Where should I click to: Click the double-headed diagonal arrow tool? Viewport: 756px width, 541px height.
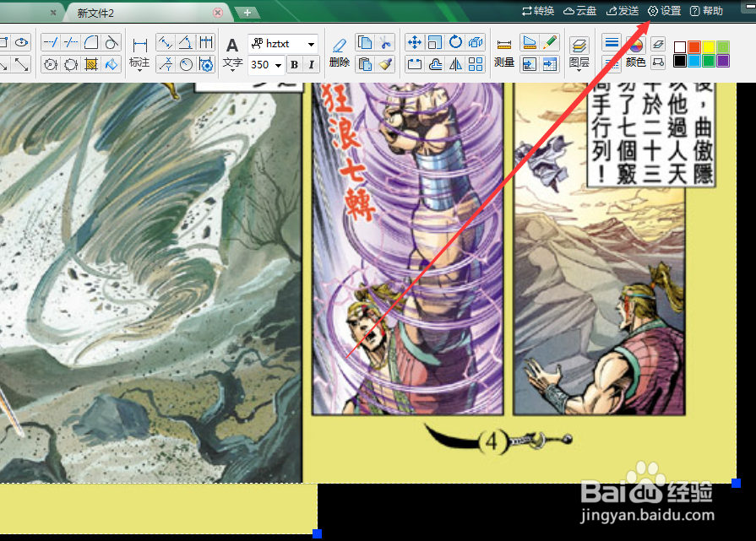[x=21, y=64]
